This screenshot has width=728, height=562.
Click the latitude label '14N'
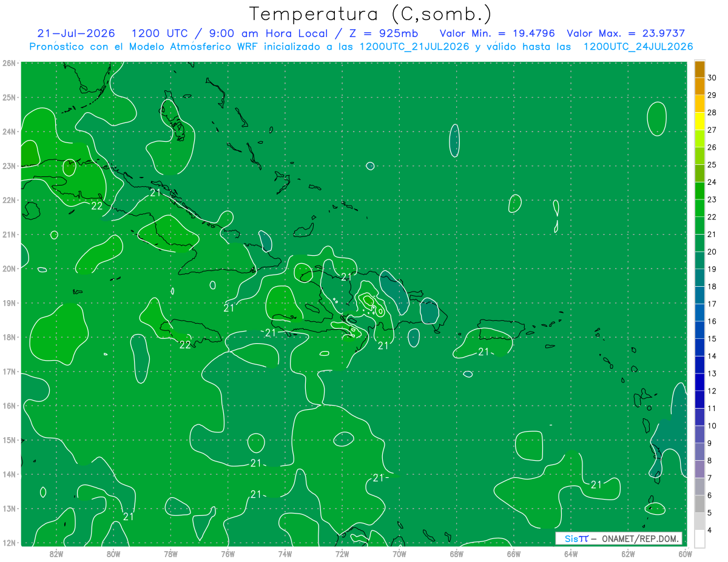point(9,474)
